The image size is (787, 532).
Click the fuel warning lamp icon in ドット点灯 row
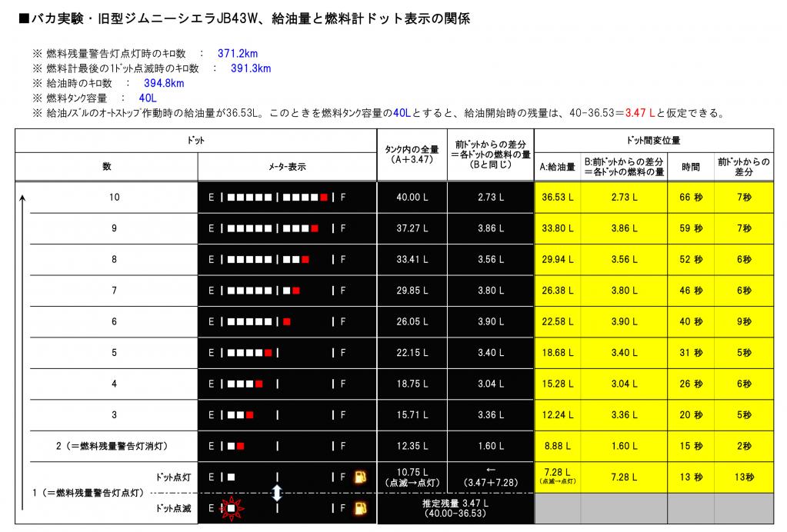click(360, 477)
